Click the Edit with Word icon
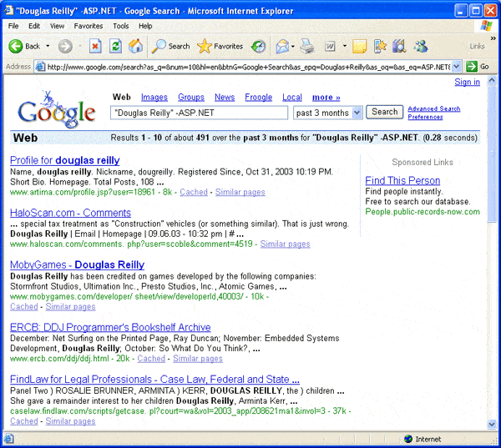This screenshot has height=448, width=501. click(x=330, y=47)
